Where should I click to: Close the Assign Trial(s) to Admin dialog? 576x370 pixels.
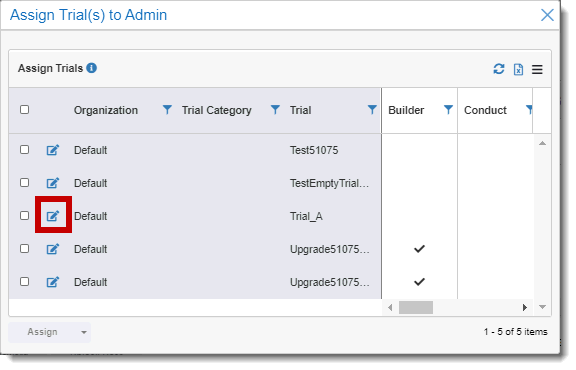pos(547,15)
